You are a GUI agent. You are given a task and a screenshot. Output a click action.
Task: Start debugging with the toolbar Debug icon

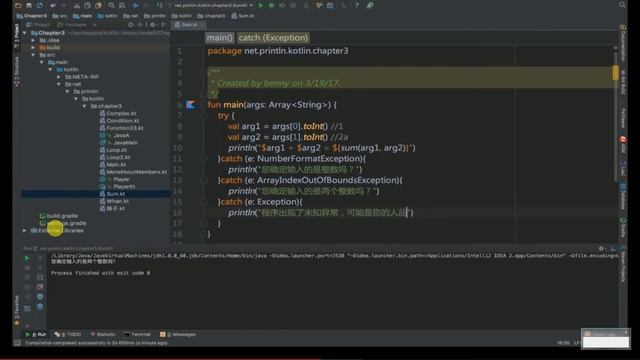[x=271, y=5]
